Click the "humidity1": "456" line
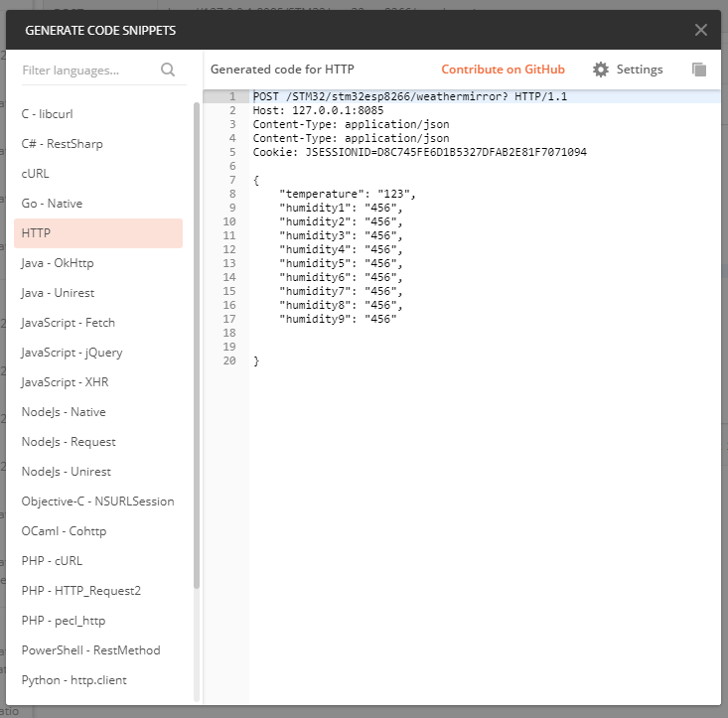 click(x=341, y=208)
